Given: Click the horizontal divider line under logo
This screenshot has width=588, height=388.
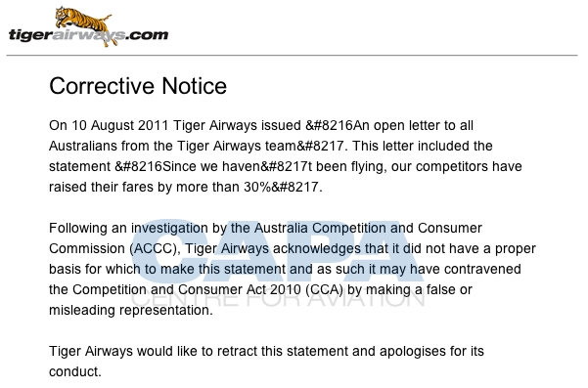Looking at the screenshot, I should [x=292, y=56].
